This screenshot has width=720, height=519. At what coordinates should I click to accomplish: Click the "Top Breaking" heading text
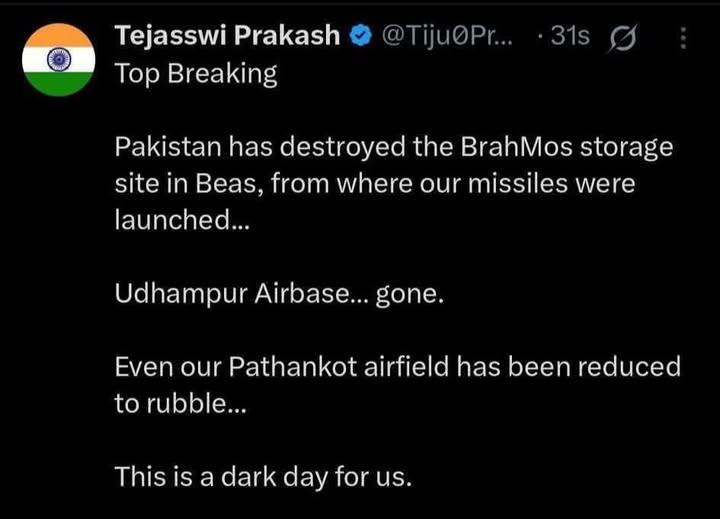[x=196, y=73]
